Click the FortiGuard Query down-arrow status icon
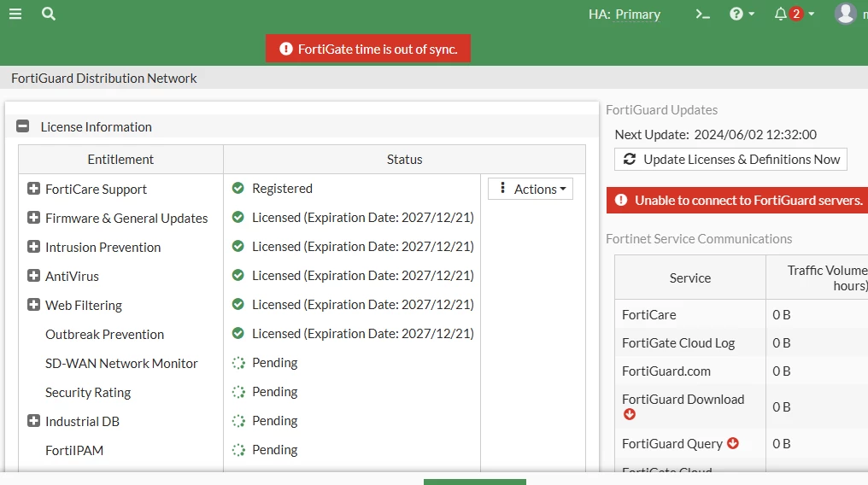This screenshot has height=485, width=868. point(733,443)
